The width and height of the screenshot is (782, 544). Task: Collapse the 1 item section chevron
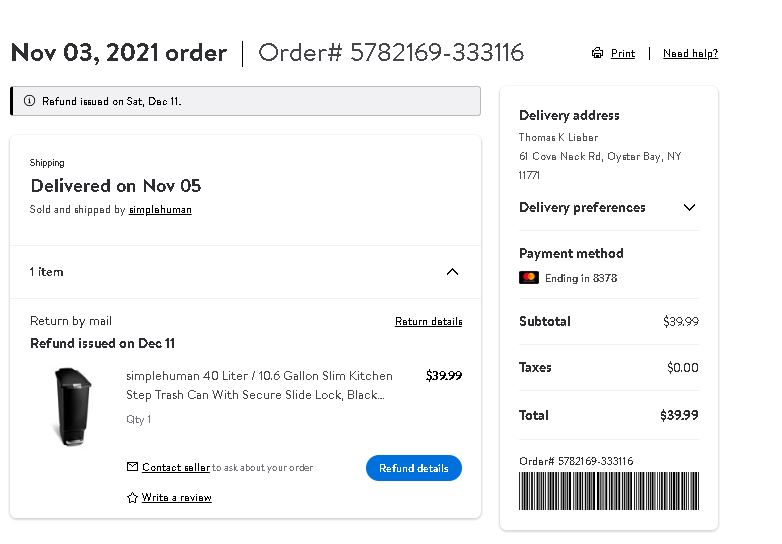pyautogui.click(x=452, y=272)
